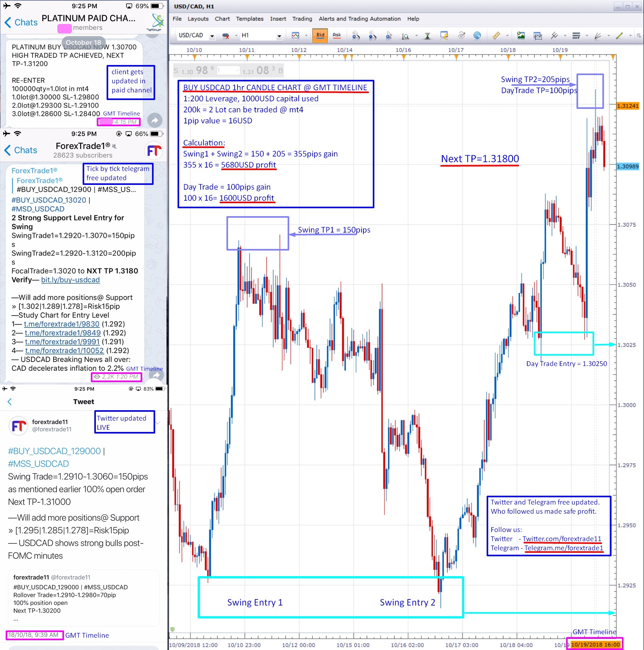
Task: Open arrow next to Fibonacci tool
Action: coord(587,35)
